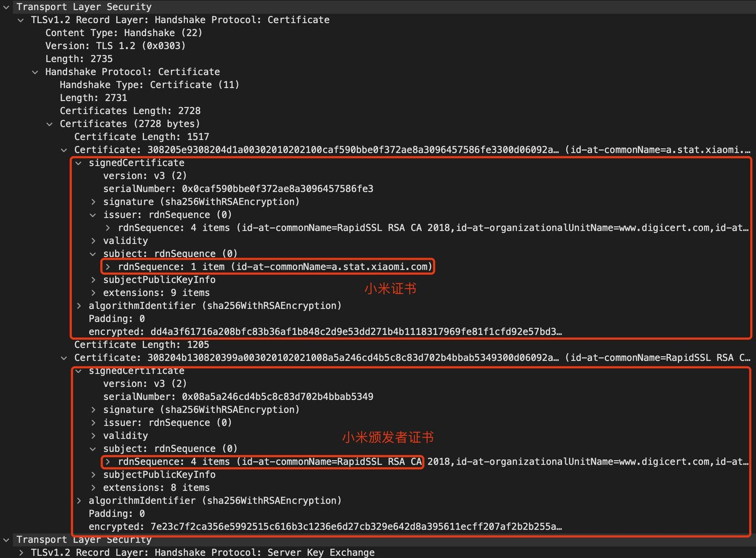Expand the signature (sha256WithRSAEncryption) node

[x=93, y=202]
